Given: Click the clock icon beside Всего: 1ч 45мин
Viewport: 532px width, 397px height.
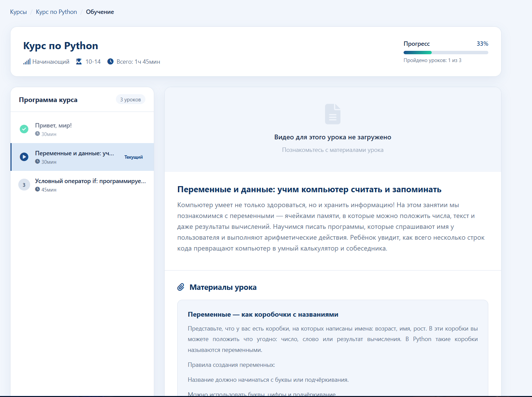Looking at the screenshot, I should pyautogui.click(x=110, y=61).
